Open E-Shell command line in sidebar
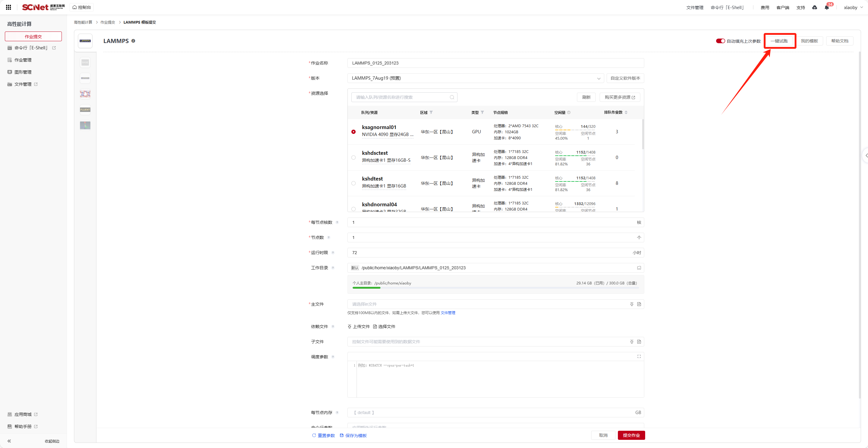Image resolution: width=868 pixels, height=448 pixels. point(31,48)
